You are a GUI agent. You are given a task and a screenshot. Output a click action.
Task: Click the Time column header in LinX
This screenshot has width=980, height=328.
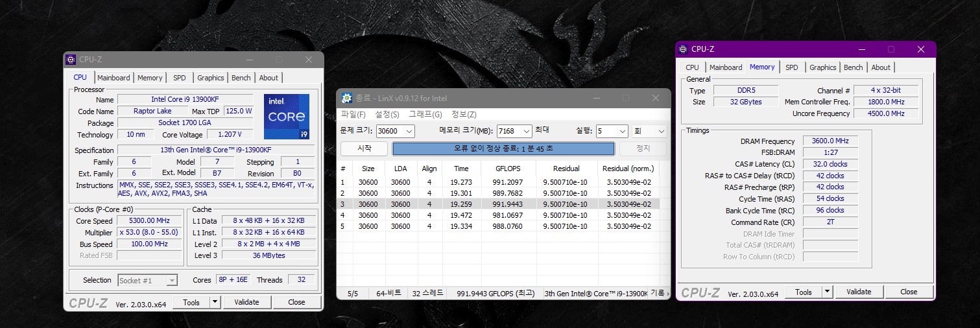[461, 169]
